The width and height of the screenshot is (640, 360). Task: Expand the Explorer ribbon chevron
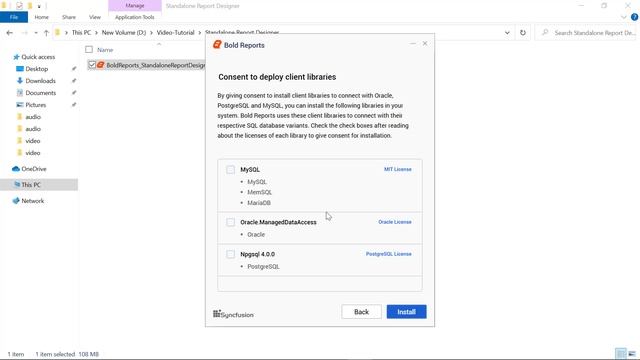(623, 17)
